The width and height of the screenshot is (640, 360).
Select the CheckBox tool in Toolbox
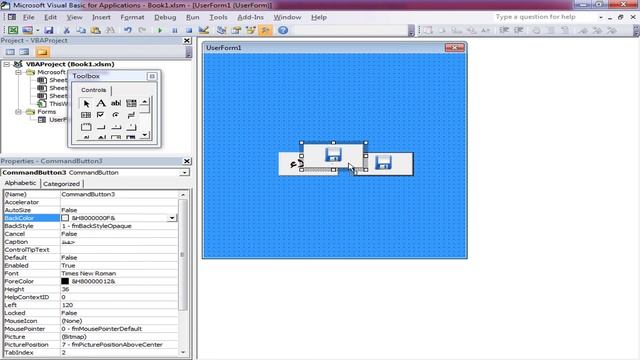click(101, 115)
